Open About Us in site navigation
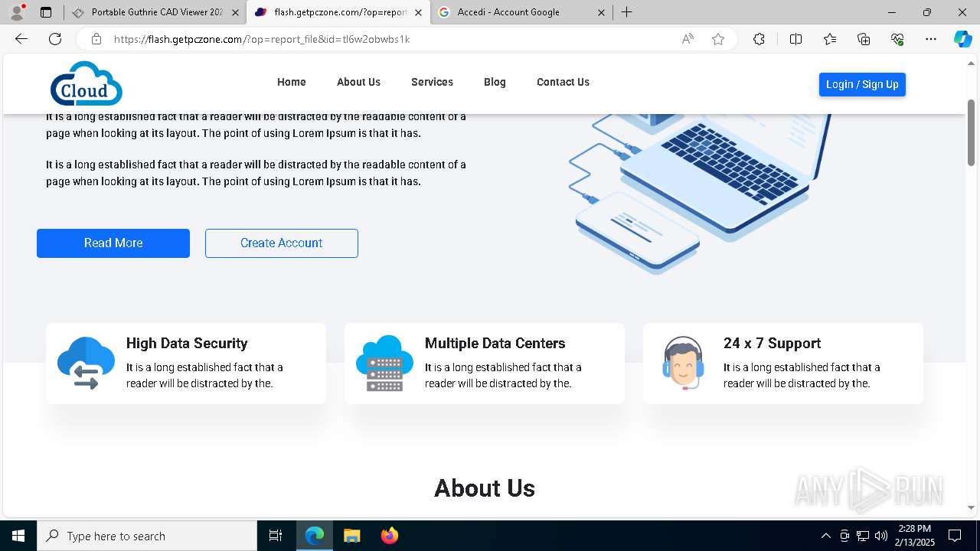Image resolution: width=980 pixels, height=551 pixels. point(358,82)
